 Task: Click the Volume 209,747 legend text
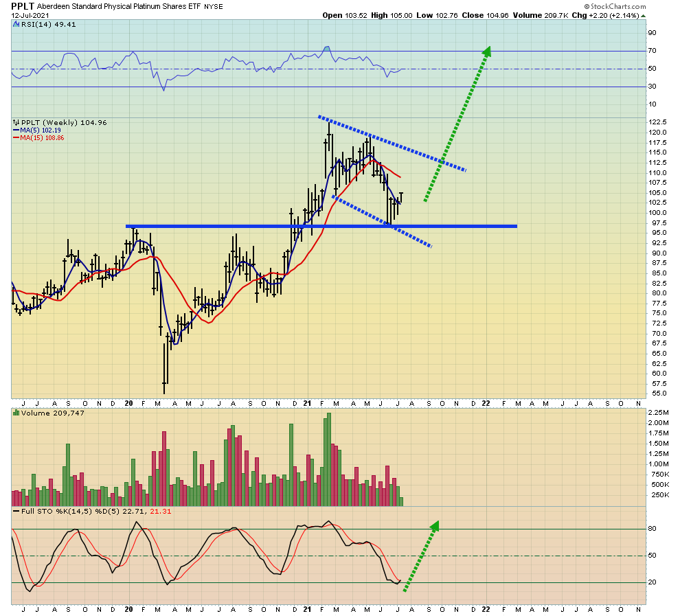point(52,413)
